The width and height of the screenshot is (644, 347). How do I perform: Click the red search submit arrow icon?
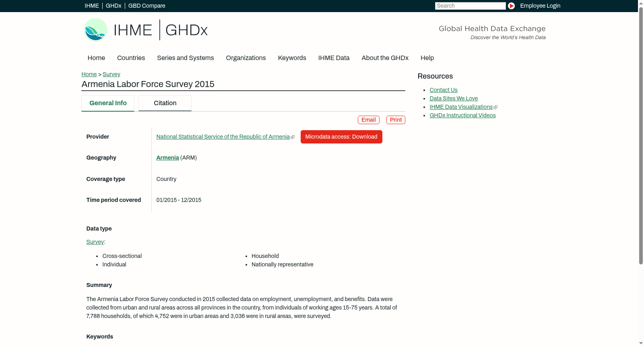click(x=511, y=6)
